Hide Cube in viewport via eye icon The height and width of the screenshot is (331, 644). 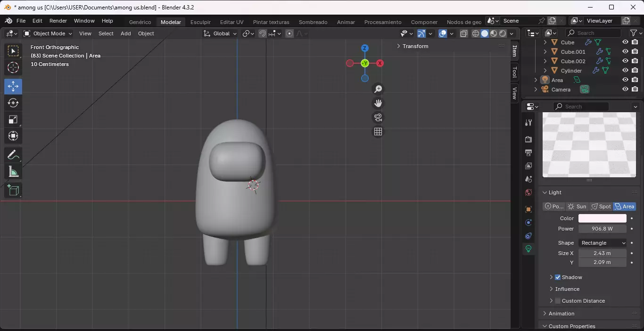625,42
